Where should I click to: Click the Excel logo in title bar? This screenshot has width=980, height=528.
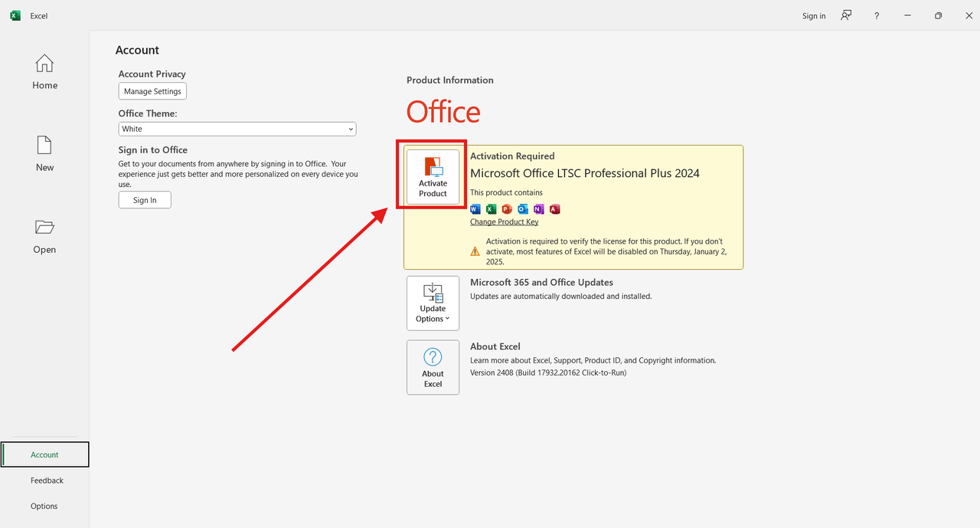(15, 15)
